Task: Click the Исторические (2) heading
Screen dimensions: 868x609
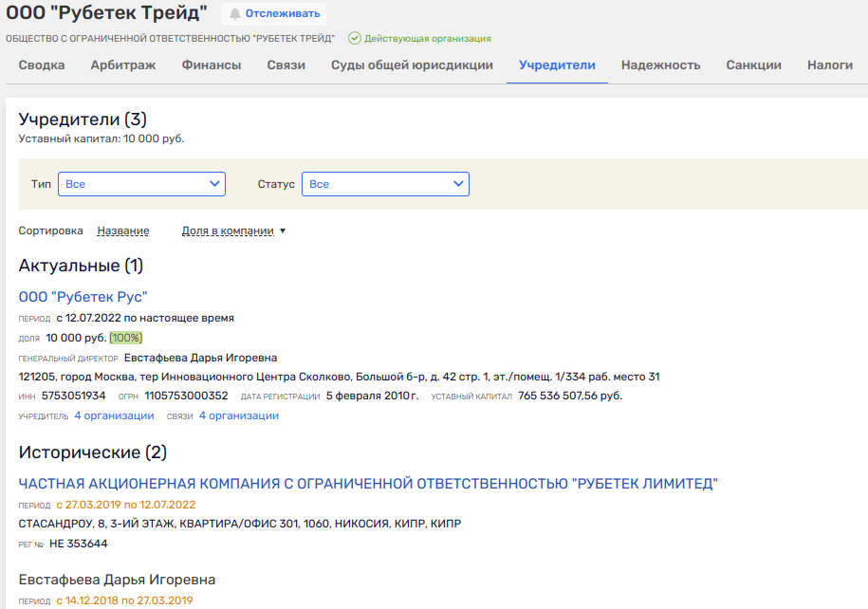Action: click(x=92, y=452)
